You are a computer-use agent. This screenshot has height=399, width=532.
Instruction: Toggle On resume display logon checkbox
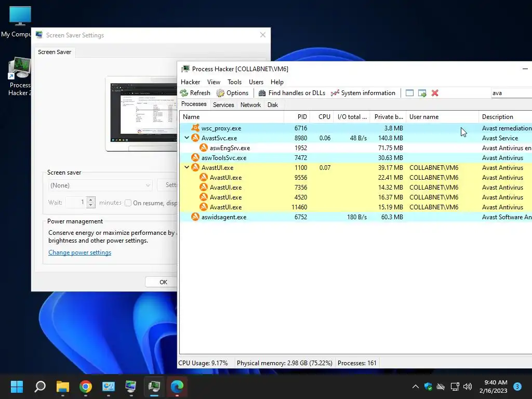(x=128, y=203)
